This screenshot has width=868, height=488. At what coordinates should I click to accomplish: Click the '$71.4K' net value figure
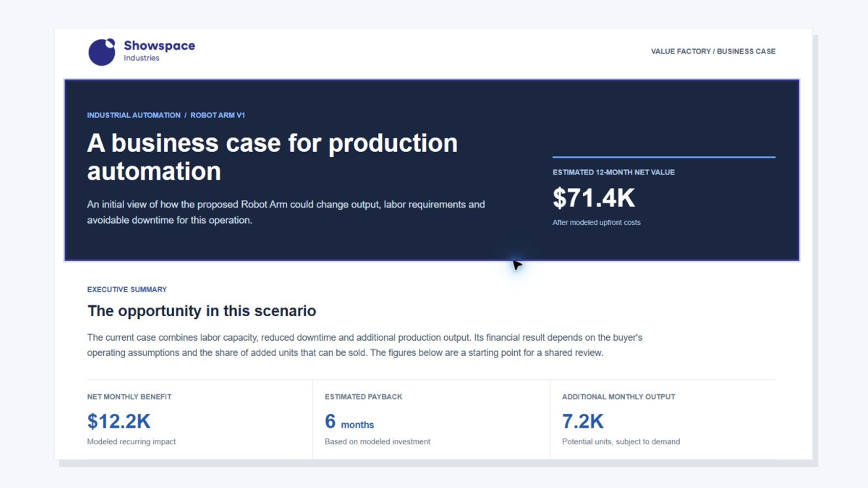click(593, 198)
